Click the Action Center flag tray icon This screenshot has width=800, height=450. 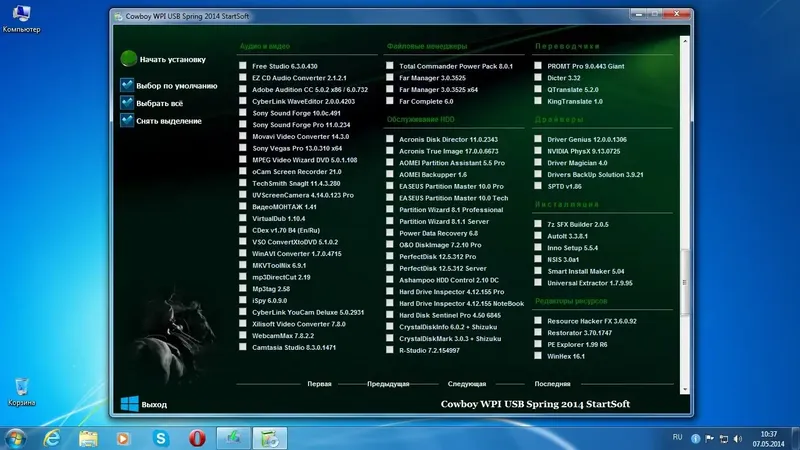[709, 439]
